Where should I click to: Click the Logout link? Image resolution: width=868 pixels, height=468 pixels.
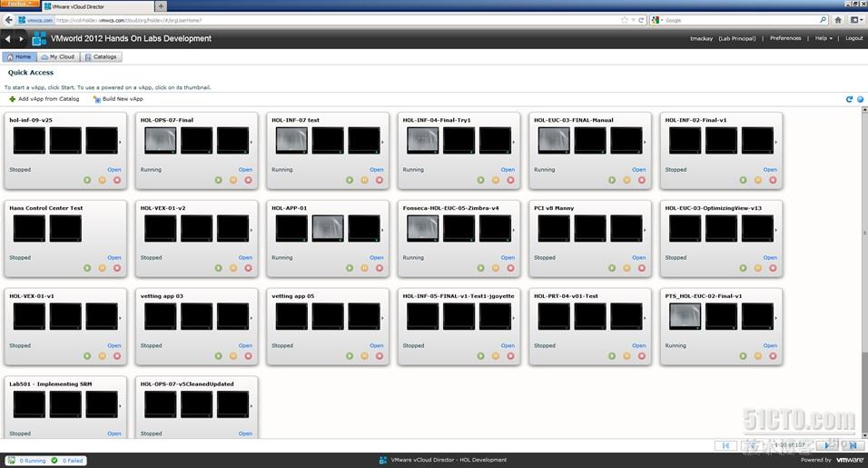click(853, 38)
